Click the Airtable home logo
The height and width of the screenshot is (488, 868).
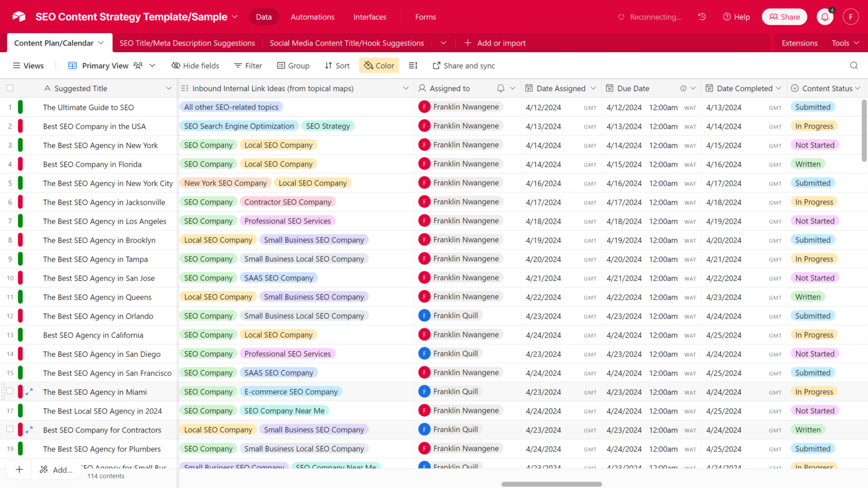tap(19, 17)
